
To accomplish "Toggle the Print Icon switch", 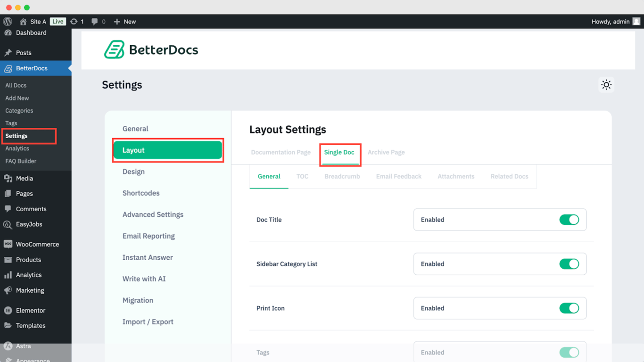I will click(569, 308).
